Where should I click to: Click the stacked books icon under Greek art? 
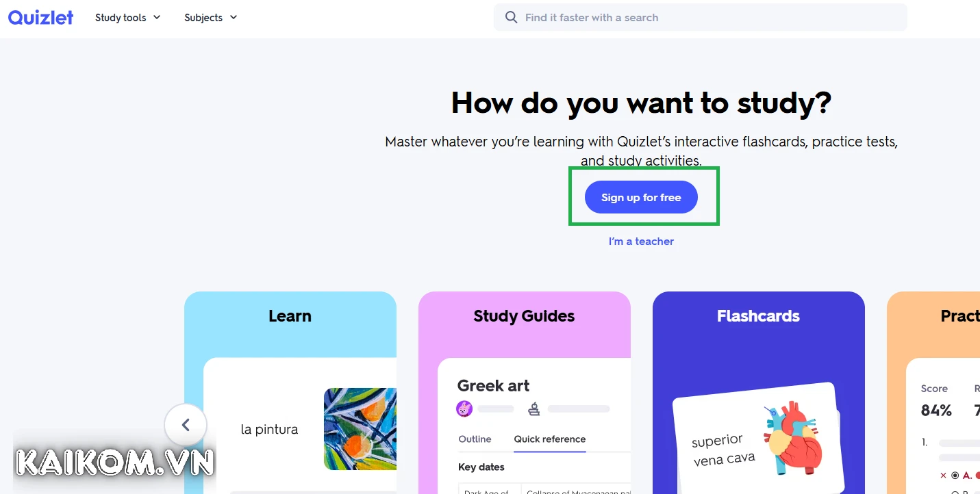click(534, 409)
